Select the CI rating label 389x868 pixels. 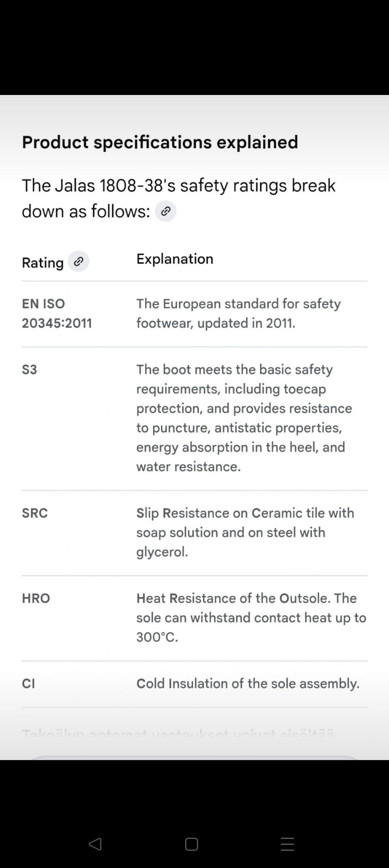[28, 684]
